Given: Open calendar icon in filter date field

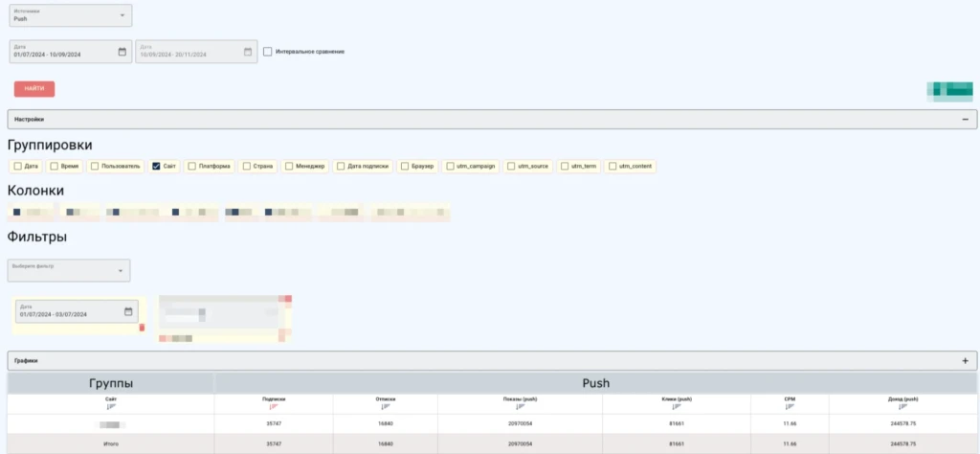Looking at the screenshot, I should pyautogui.click(x=128, y=311).
